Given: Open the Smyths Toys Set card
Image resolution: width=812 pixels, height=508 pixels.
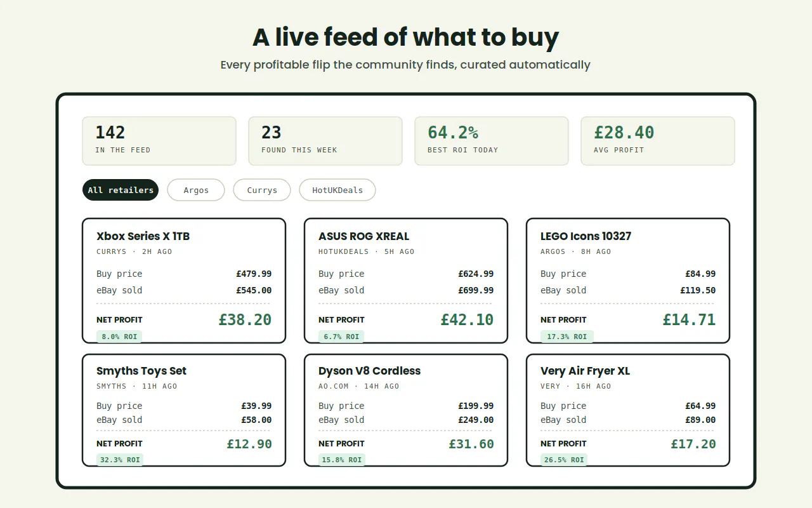Looking at the screenshot, I should [x=184, y=410].
